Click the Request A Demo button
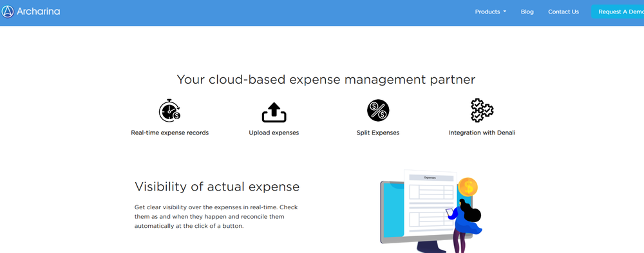Image resolution: width=644 pixels, height=253 pixels. click(x=618, y=12)
